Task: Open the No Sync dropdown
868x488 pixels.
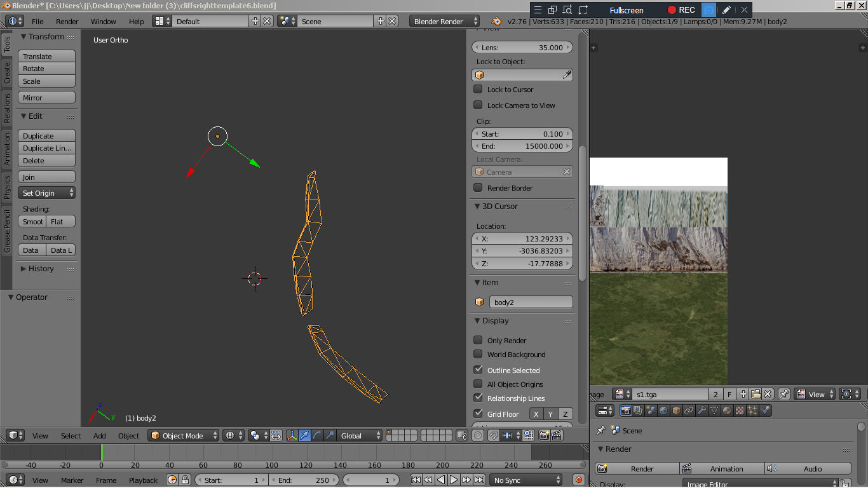Action: pyautogui.click(x=526, y=480)
